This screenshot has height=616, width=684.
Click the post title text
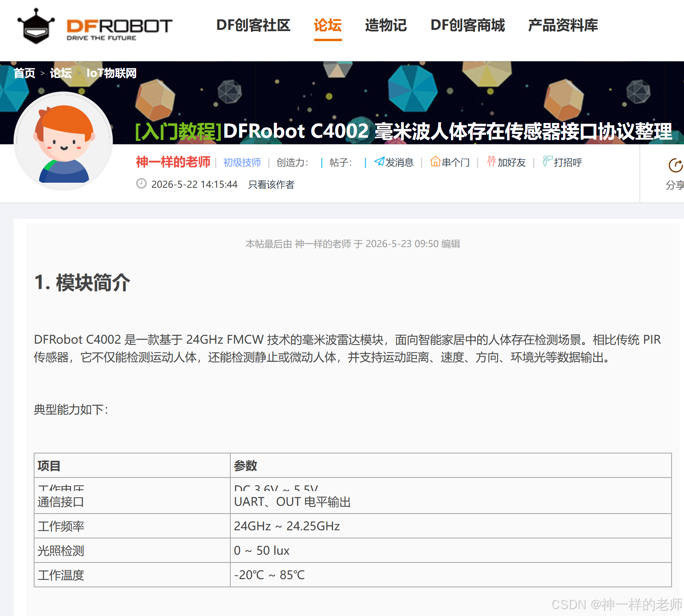coord(448,131)
